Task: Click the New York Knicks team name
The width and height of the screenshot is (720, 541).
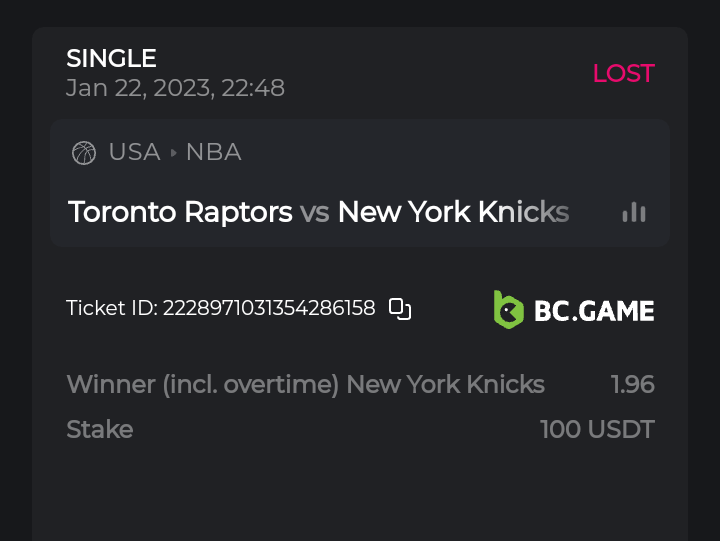Action: click(453, 212)
